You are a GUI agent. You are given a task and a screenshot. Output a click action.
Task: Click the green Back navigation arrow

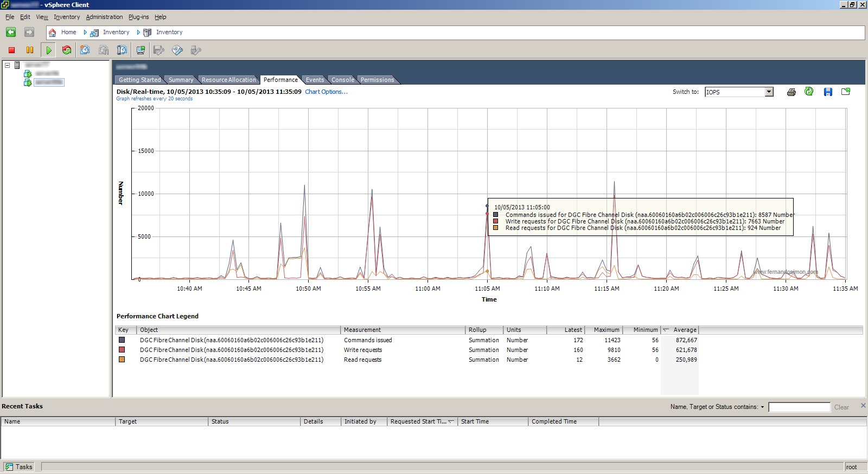point(11,33)
